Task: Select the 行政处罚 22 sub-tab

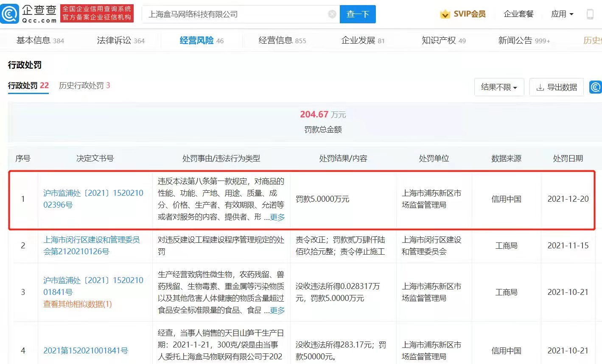Action: point(28,86)
